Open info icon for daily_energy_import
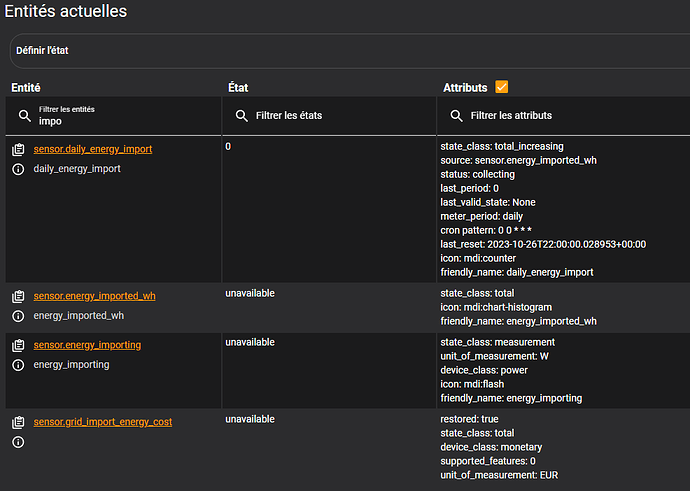Screen dimensions: 690x491 (18, 169)
